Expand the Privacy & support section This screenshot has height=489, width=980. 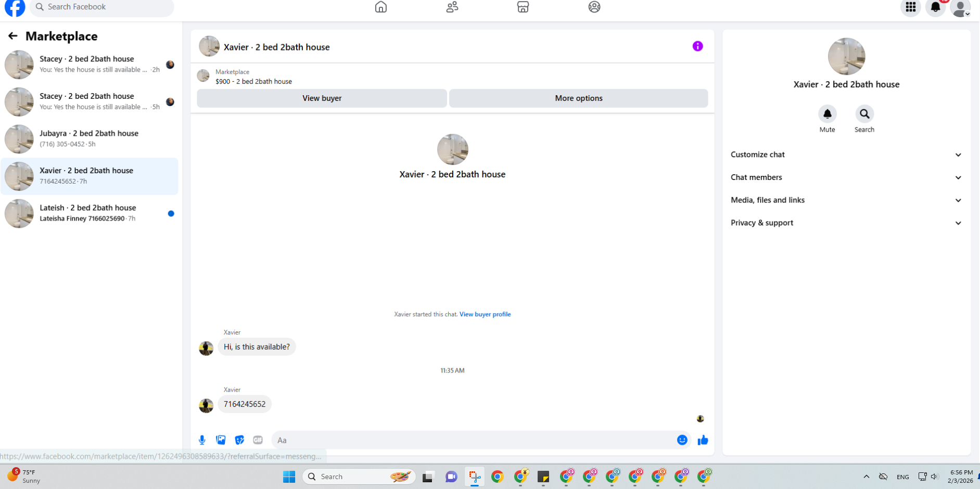tap(846, 223)
